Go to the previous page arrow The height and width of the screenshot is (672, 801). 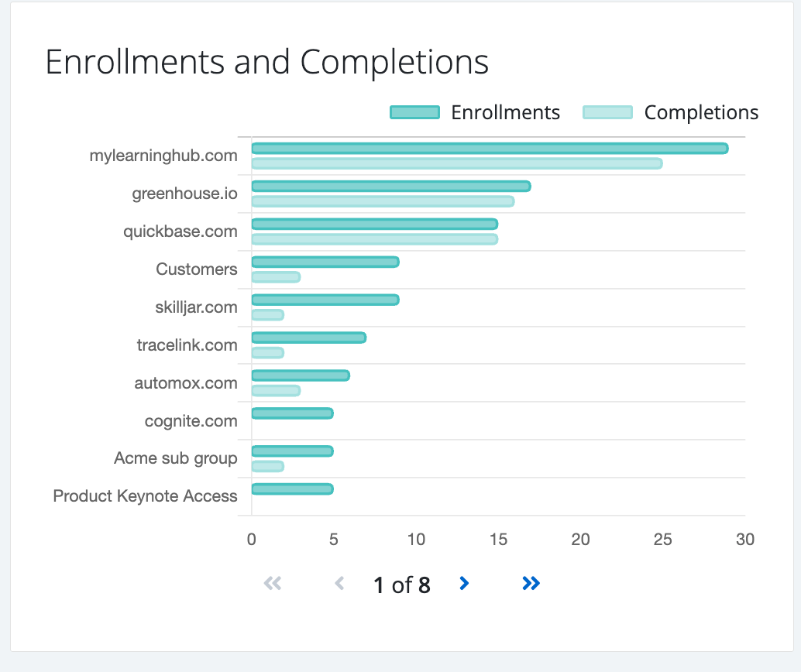coord(339,584)
